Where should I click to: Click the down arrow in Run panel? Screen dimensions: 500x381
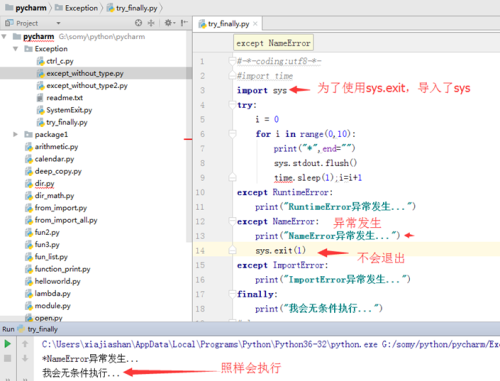click(25, 358)
